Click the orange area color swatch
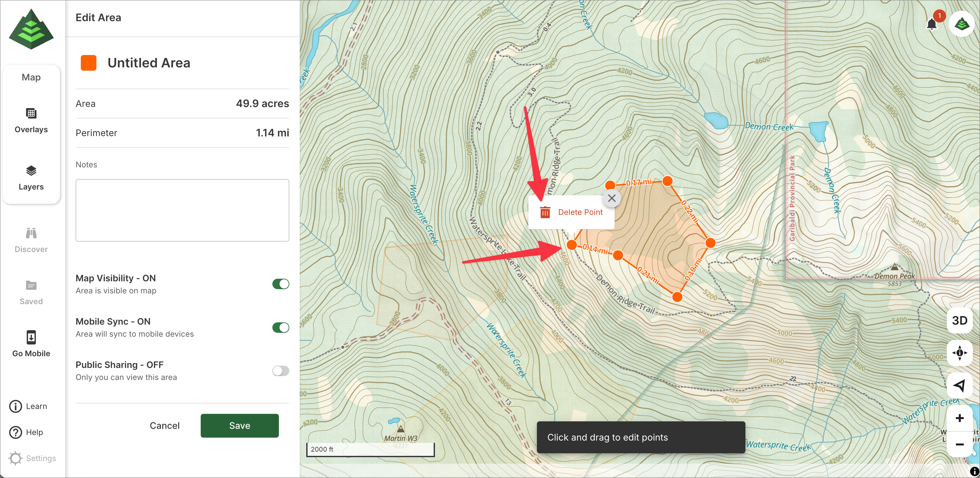 click(89, 63)
